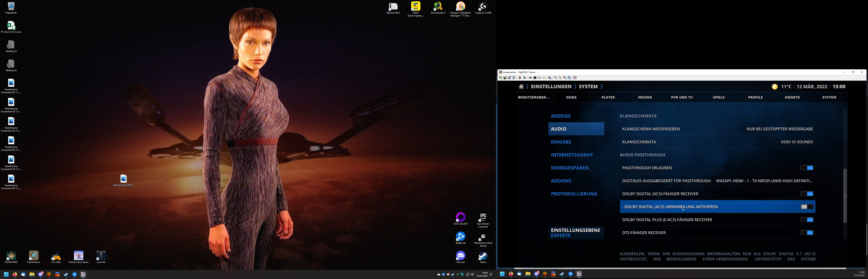Open the Dienste tab

click(792, 97)
